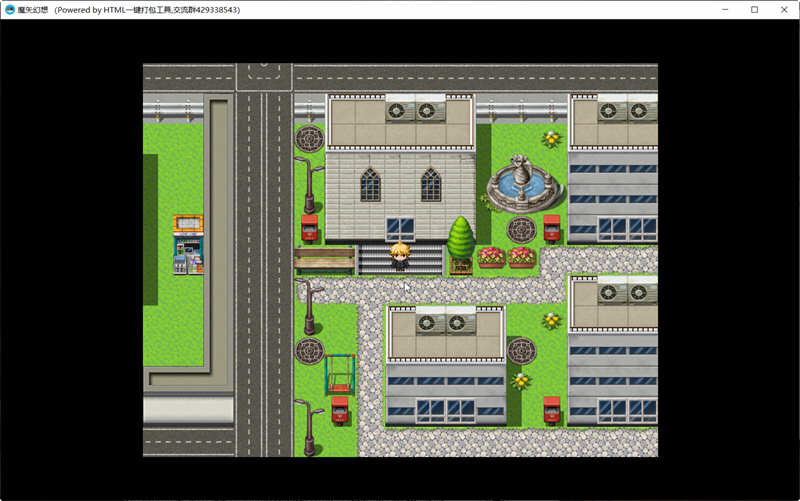
Task: Click the red mailbox above the wooden bench
Action: [x=310, y=227]
